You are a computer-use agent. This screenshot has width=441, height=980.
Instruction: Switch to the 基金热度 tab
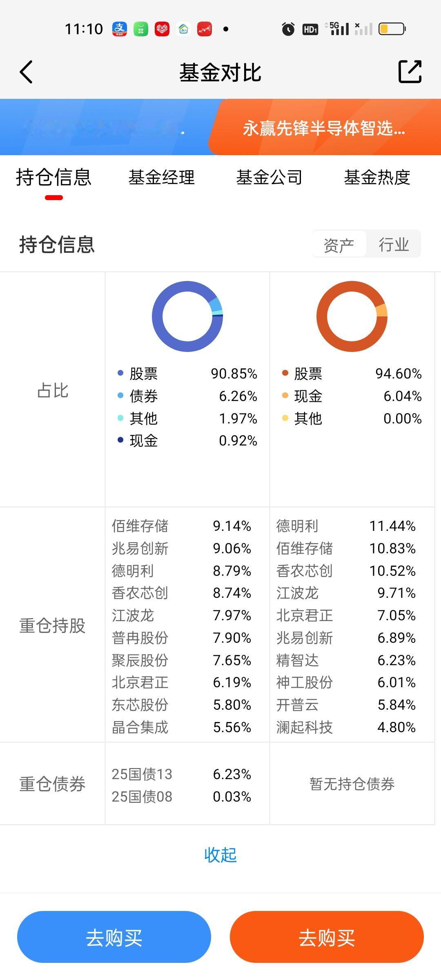click(377, 178)
